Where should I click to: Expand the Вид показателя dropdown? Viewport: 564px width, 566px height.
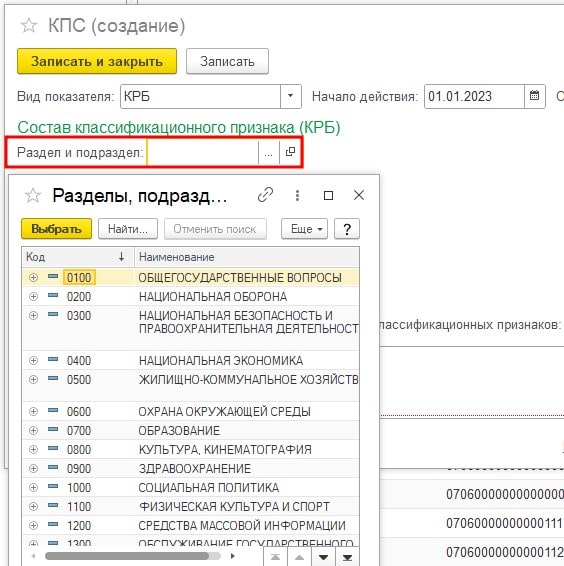(290, 96)
